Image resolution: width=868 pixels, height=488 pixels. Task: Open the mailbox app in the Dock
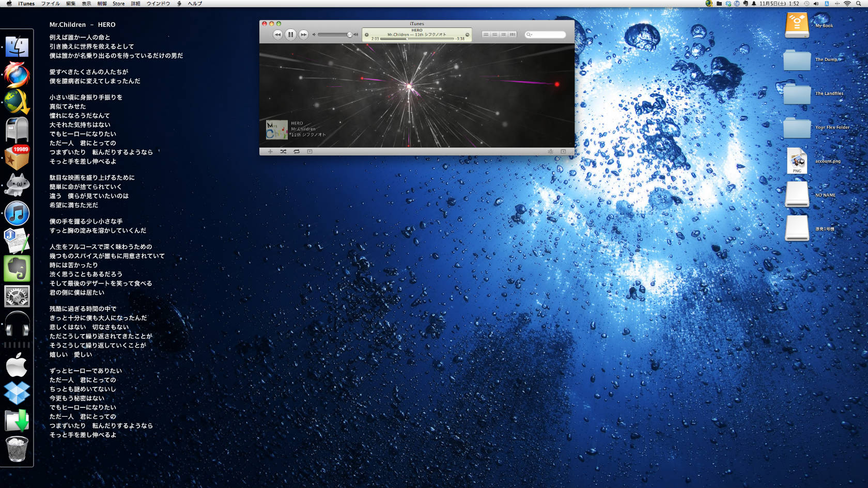point(17,130)
